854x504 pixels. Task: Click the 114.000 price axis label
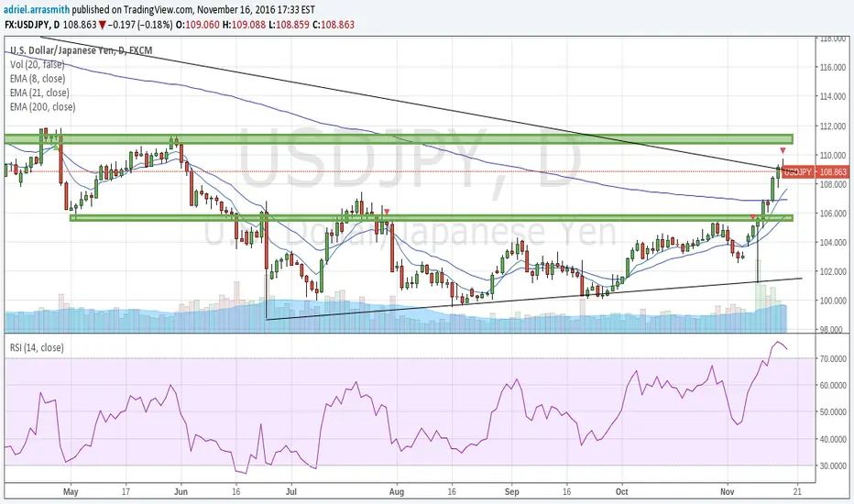tap(833, 96)
